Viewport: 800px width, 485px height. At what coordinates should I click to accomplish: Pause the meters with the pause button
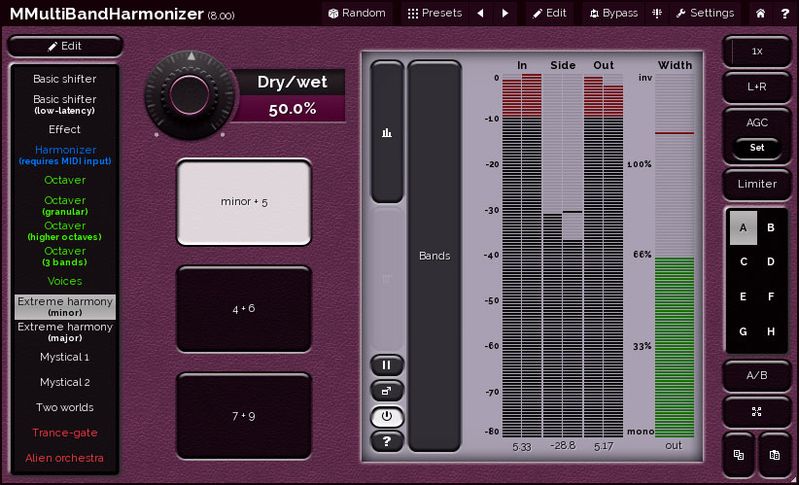pyautogui.click(x=387, y=365)
